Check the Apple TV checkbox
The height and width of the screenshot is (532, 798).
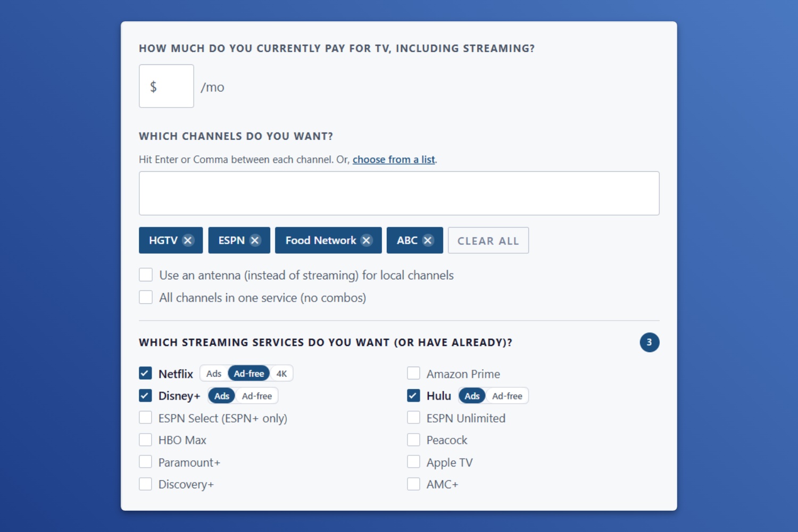(413, 462)
